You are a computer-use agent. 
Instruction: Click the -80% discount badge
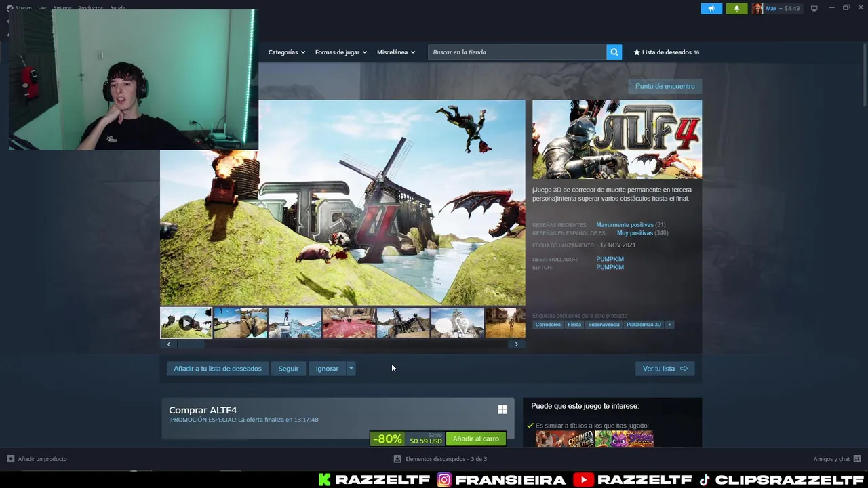tap(387, 439)
